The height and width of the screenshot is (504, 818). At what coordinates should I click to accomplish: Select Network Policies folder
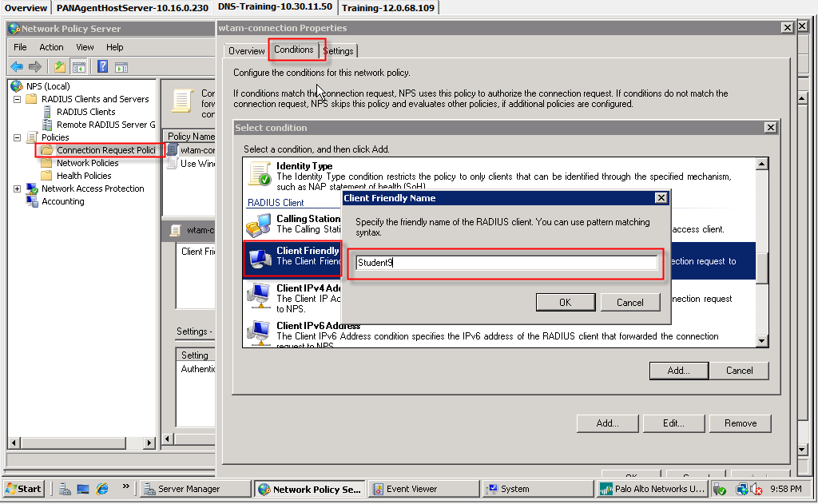pos(88,163)
